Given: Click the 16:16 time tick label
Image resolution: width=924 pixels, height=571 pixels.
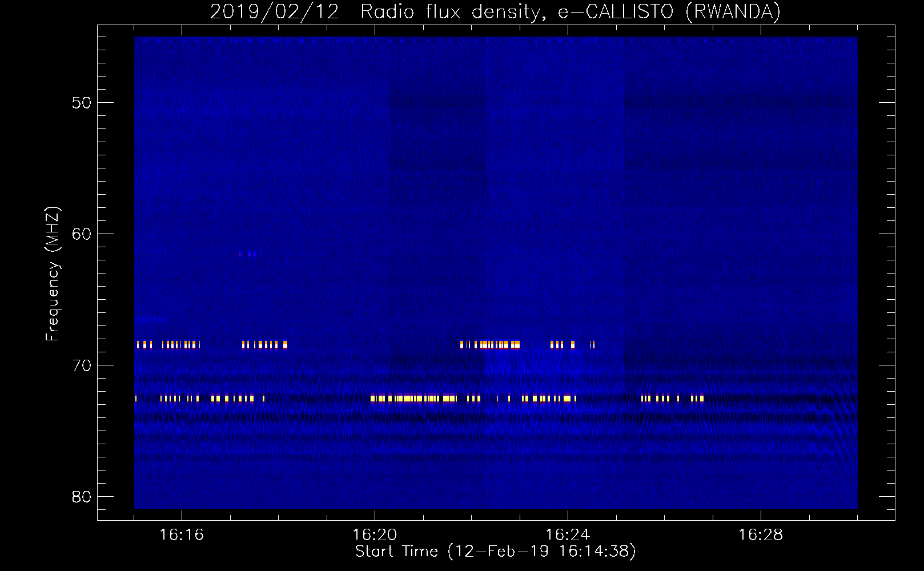Looking at the screenshot, I should point(182,535).
